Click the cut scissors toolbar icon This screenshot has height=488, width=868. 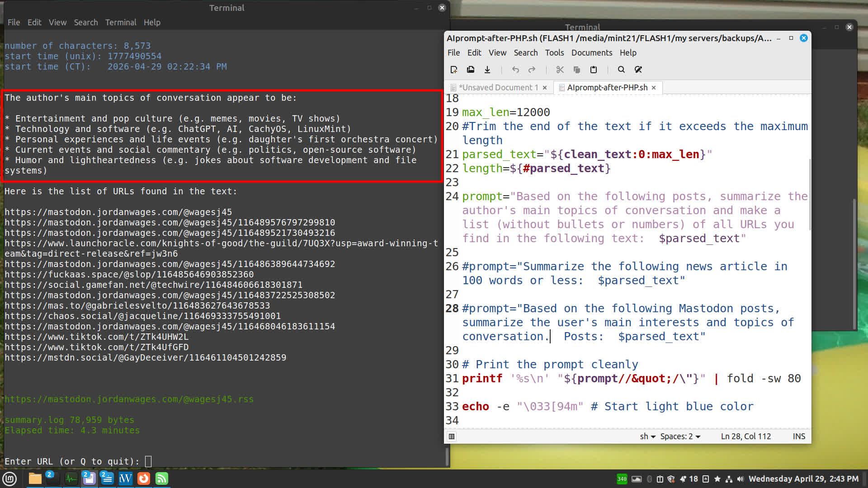click(x=560, y=70)
